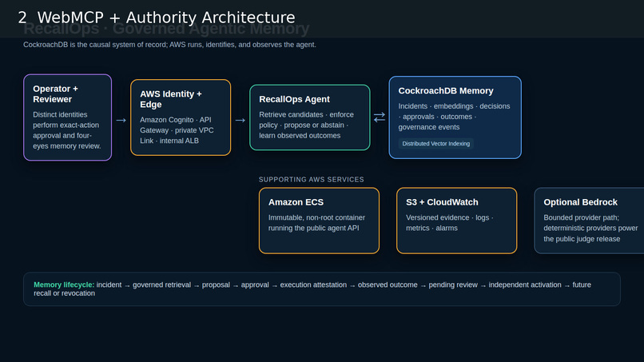Select the 'Optional Bedrock' card heading
Screen dimensions: 644x362
[580, 202]
